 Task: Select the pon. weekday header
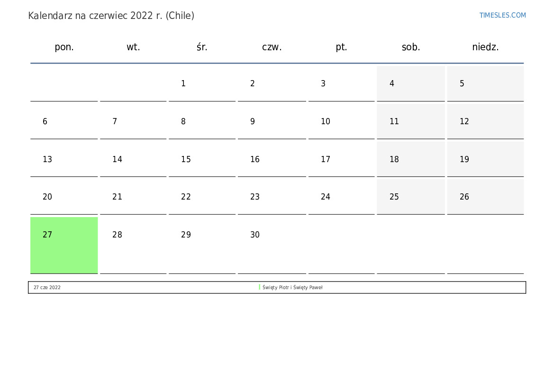click(x=64, y=47)
